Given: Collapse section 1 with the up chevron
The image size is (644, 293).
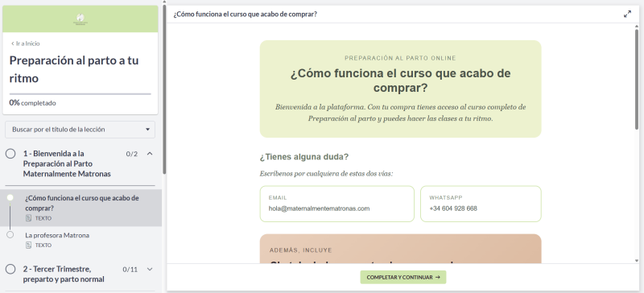Looking at the screenshot, I should click(150, 154).
